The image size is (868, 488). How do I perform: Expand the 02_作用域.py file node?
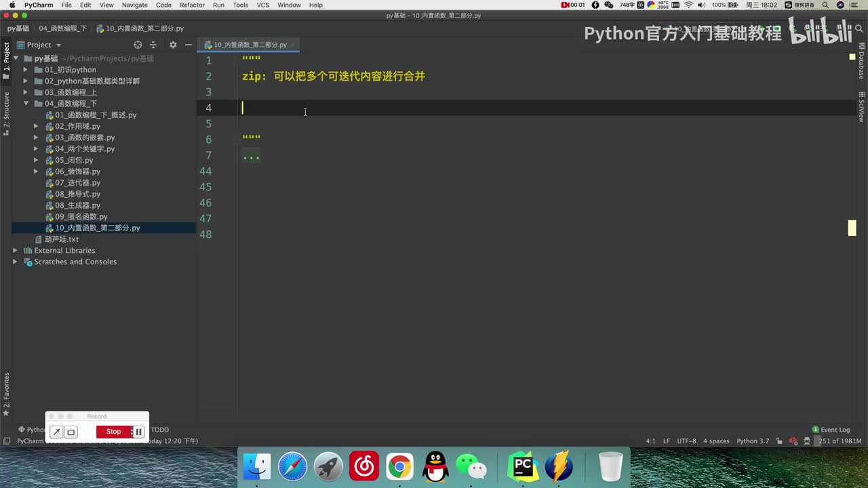36,126
